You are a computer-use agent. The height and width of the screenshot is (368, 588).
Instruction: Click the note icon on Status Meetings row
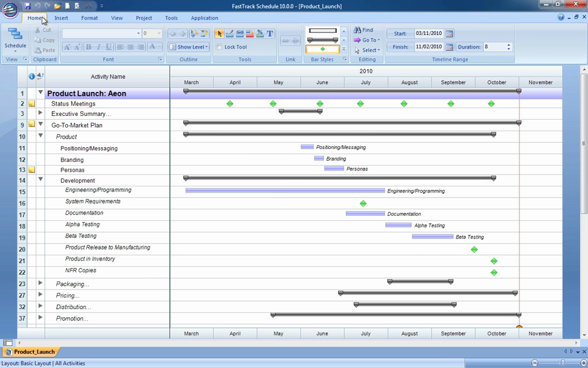pos(31,104)
